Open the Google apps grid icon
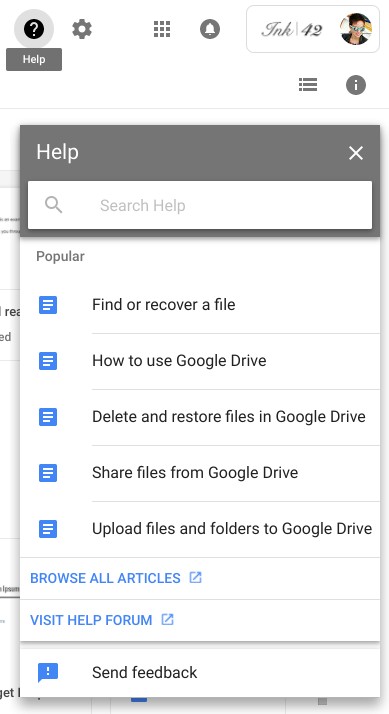Image resolution: width=389 pixels, height=714 pixels. 162,29
